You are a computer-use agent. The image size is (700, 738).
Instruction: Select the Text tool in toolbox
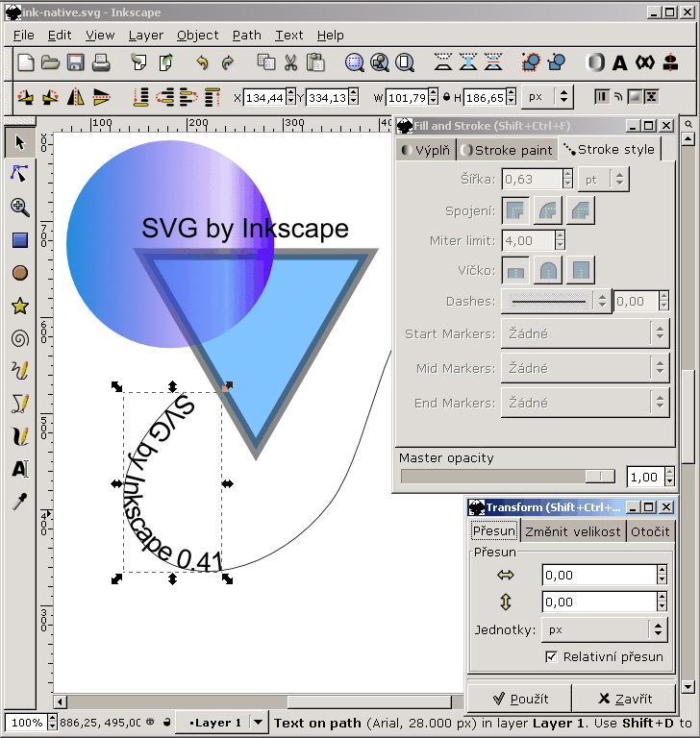(x=20, y=469)
